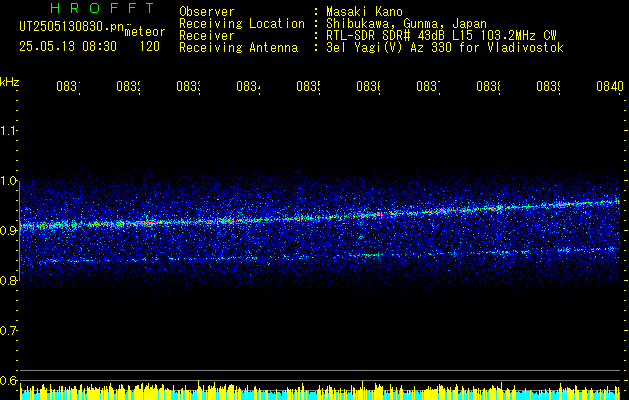
Task: Click the 0836 time marker
Action: [x=369, y=87]
